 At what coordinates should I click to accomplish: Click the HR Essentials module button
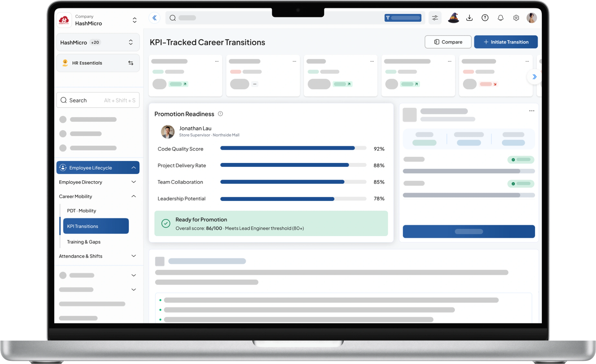click(x=98, y=63)
